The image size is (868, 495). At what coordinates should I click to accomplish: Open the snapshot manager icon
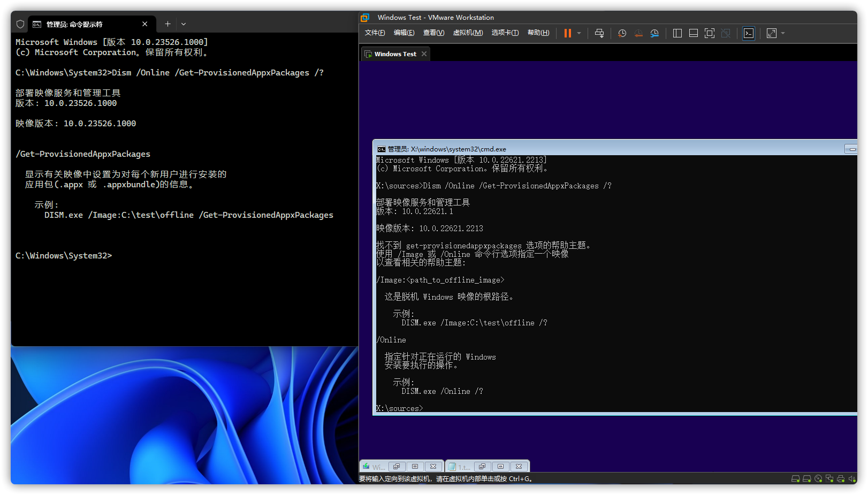[x=654, y=33]
